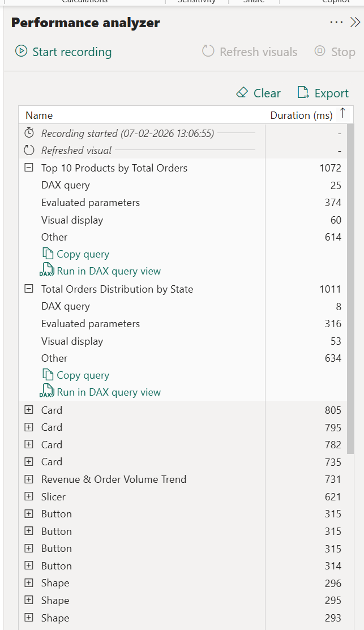The height and width of the screenshot is (630, 364).
Task: Click the Refresh visuals circular arrow icon
Action: [x=208, y=52]
